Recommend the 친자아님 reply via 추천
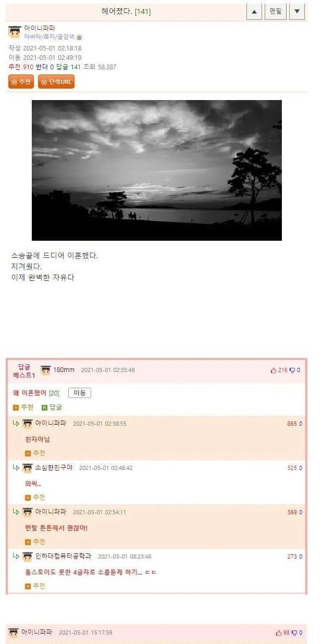The height and width of the screenshot is (644, 322). coord(35,453)
